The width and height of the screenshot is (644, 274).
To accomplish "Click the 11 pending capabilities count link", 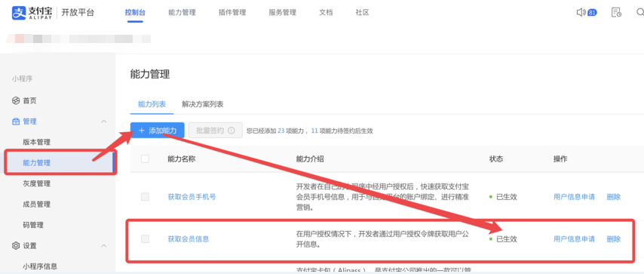I will tap(314, 131).
